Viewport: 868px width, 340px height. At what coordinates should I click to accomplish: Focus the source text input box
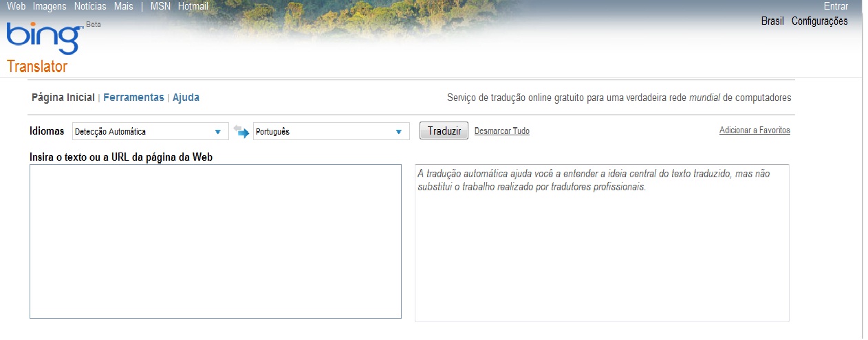[215, 241]
